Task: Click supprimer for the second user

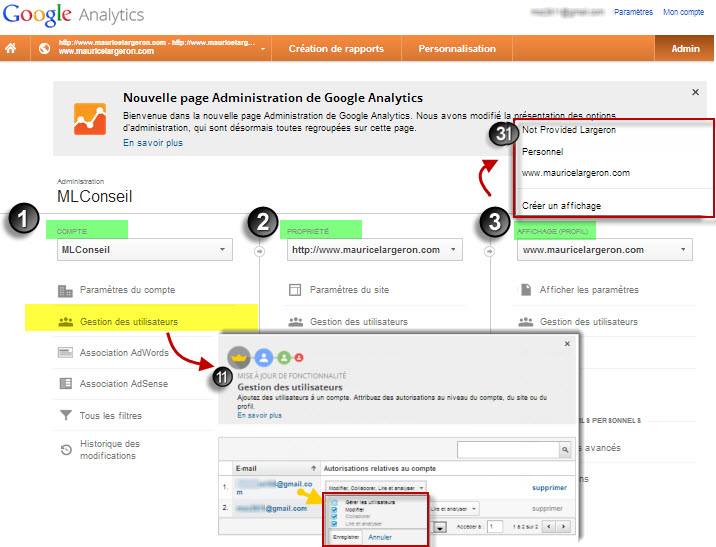Action: [547, 508]
